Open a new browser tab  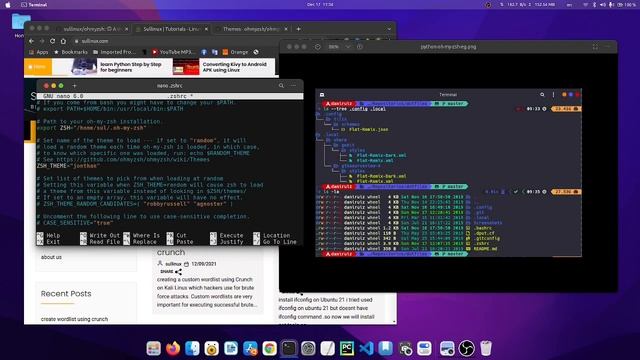click(298, 29)
